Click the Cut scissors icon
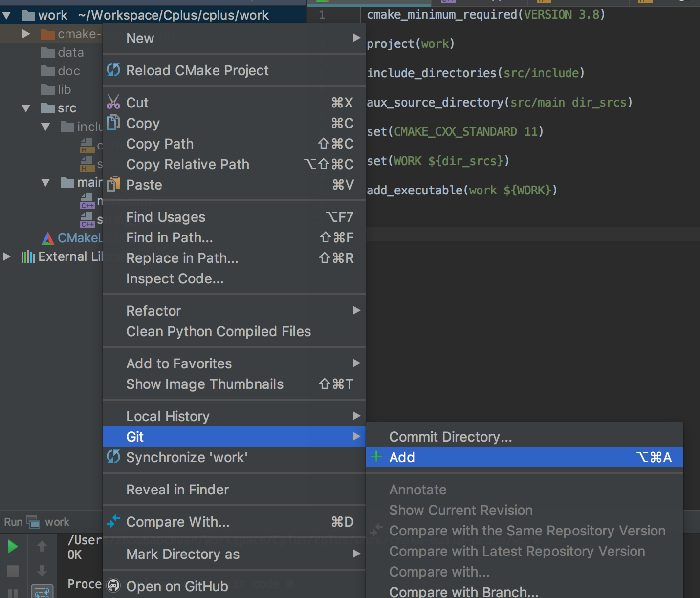 pos(113,102)
